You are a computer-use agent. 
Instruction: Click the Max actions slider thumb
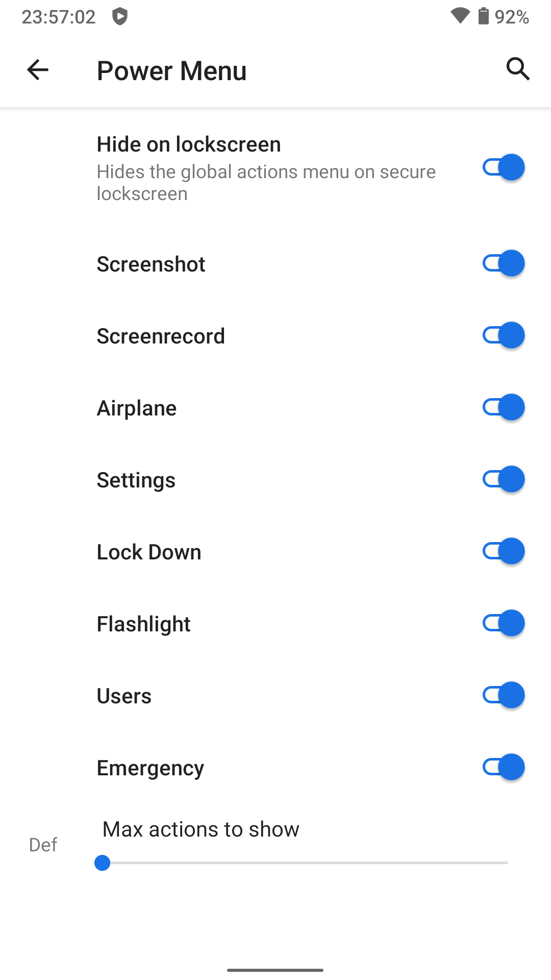103,863
